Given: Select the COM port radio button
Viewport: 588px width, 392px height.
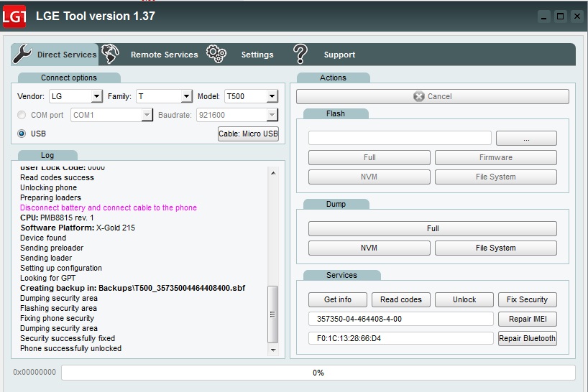Looking at the screenshot, I should pyautogui.click(x=22, y=115).
